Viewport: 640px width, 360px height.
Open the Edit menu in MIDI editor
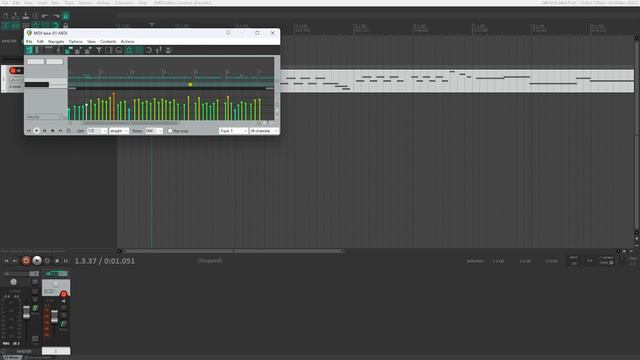tap(40, 42)
